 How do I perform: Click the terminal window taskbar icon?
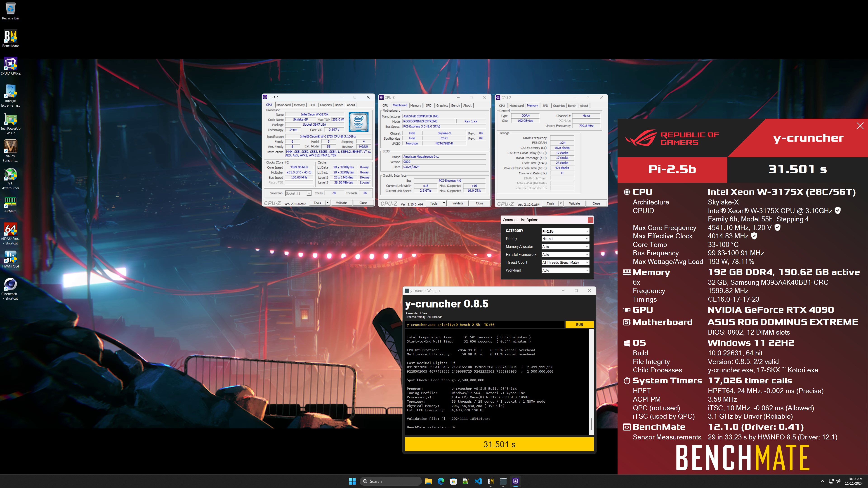503,481
